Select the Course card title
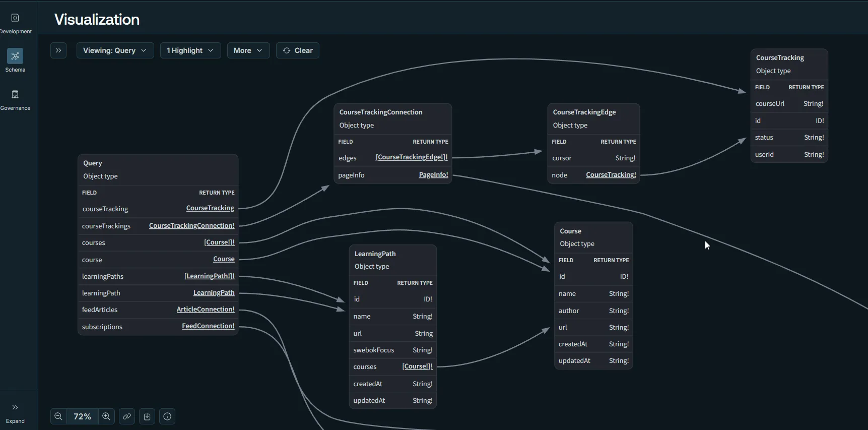 pos(570,231)
